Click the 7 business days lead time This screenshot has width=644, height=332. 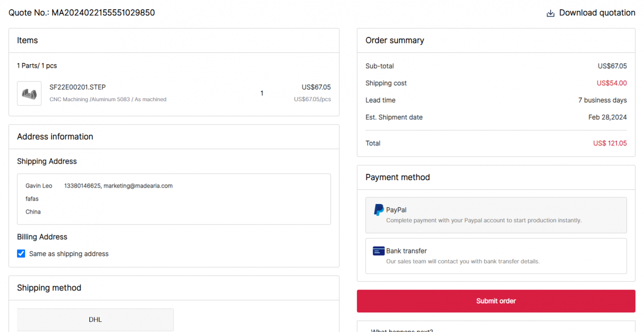pyautogui.click(x=602, y=100)
